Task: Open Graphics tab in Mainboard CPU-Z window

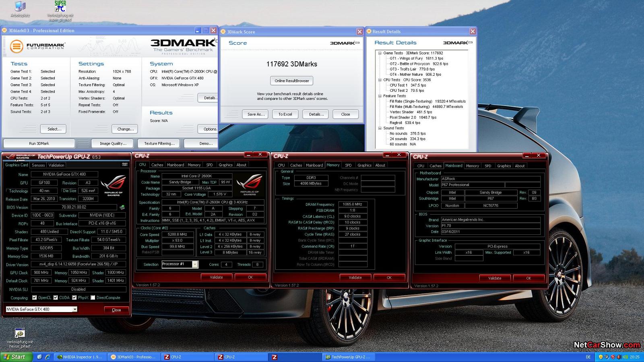Action: click(x=504, y=166)
